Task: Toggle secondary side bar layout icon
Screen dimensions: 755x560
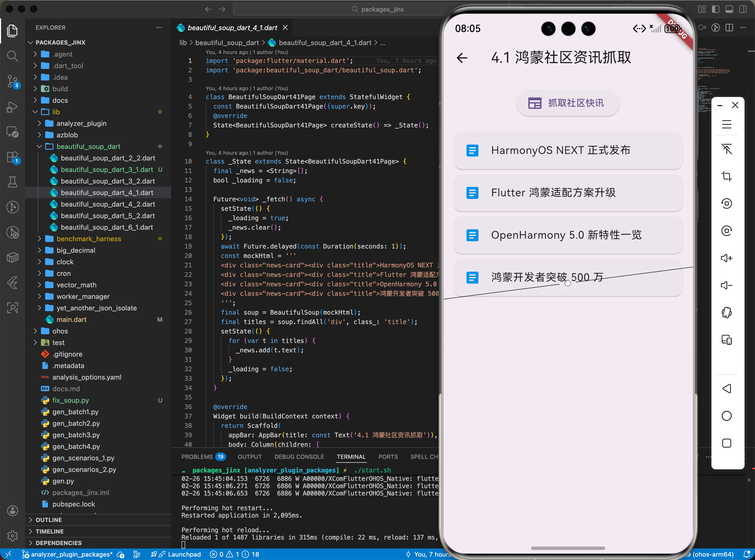Action: point(743,9)
